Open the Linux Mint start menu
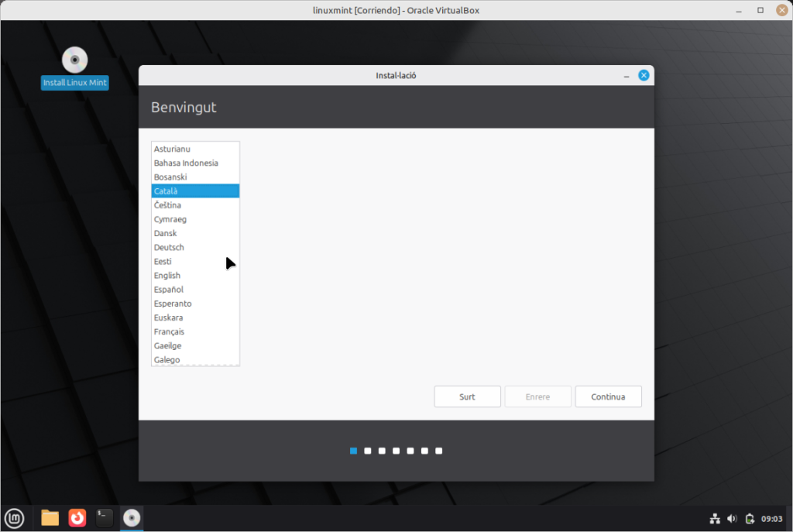The width and height of the screenshot is (793, 532). tap(14, 517)
